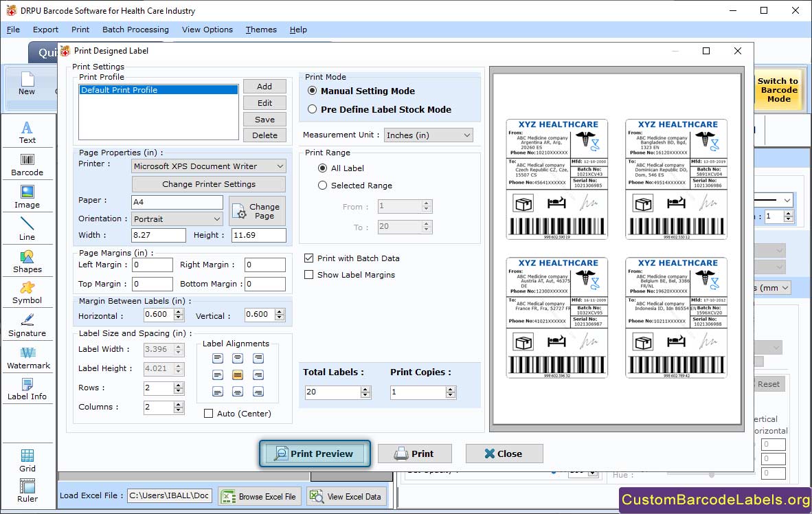Select the Text tool in sidebar

click(27, 132)
